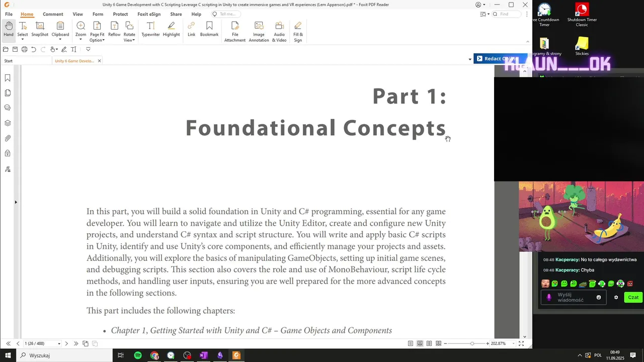This screenshot has width=644, height=362.
Task: Expand the customize quick access toolbar arrow
Action: pyautogui.click(x=88, y=49)
